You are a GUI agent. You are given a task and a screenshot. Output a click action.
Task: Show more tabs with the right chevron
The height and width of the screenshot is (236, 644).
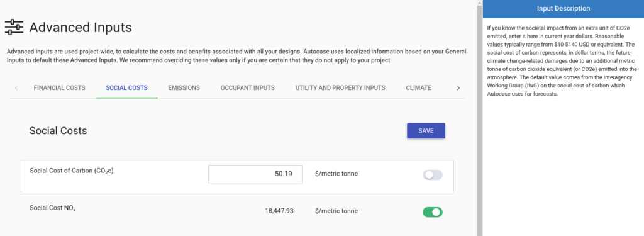tap(458, 87)
